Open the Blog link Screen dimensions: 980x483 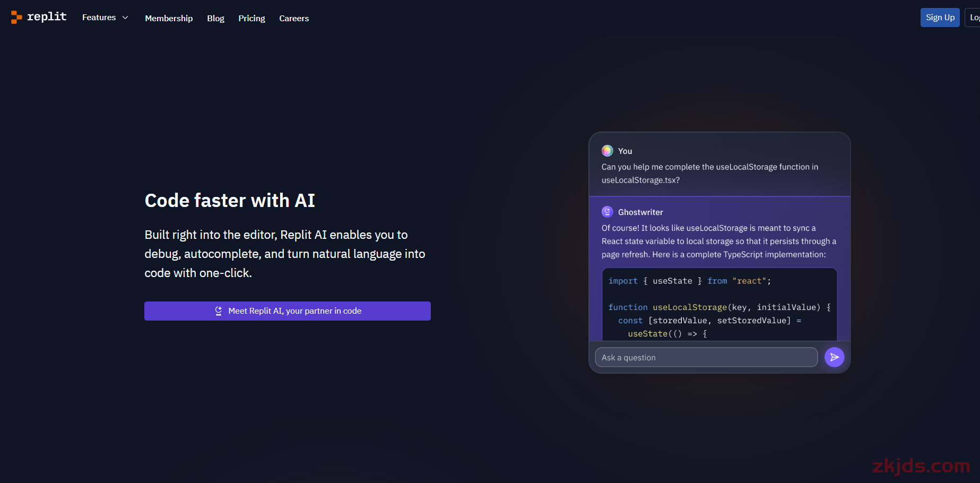coord(215,18)
